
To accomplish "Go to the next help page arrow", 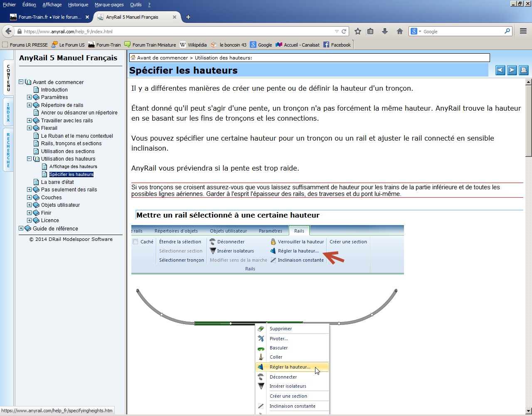I will (512, 70).
